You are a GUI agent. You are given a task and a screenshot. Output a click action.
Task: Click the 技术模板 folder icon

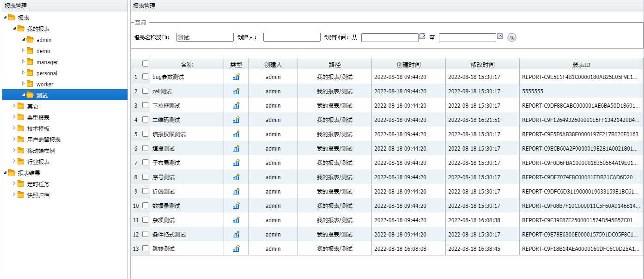pyautogui.click(x=21, y=128)
